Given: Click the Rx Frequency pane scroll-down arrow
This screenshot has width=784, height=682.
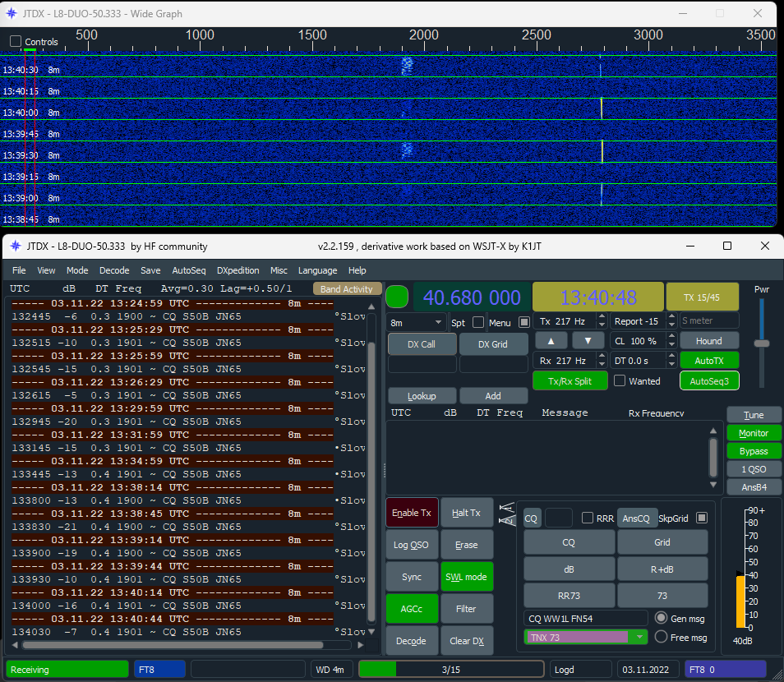Looking at the screenshot, I should point(713,485).
